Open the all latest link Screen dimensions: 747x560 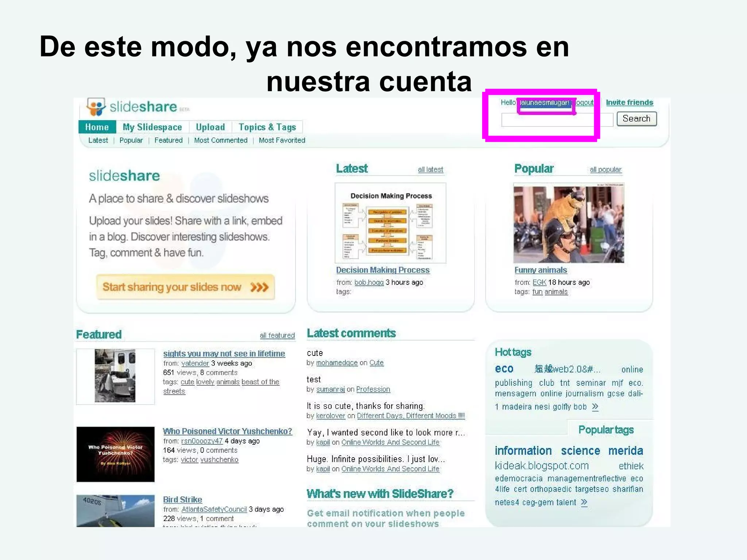point(430,170)
